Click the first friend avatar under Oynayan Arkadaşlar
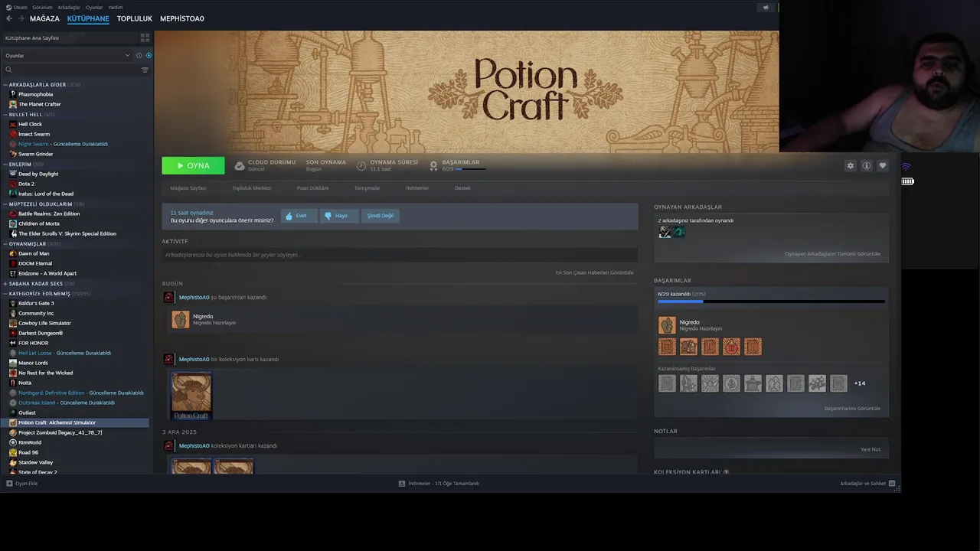Image resolution: width=980 pixels, height=551 pixels. (665, 232)
